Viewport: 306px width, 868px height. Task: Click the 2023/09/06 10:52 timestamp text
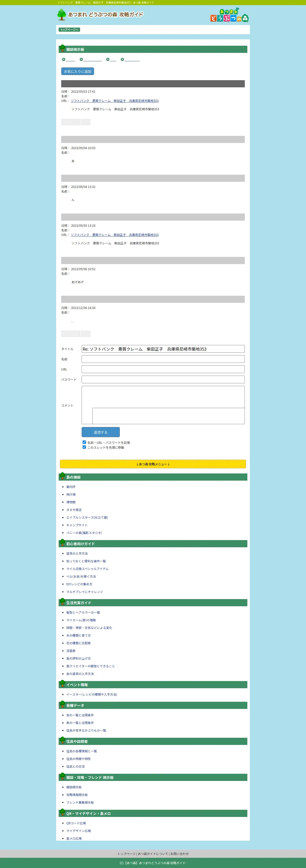point(83,269)
